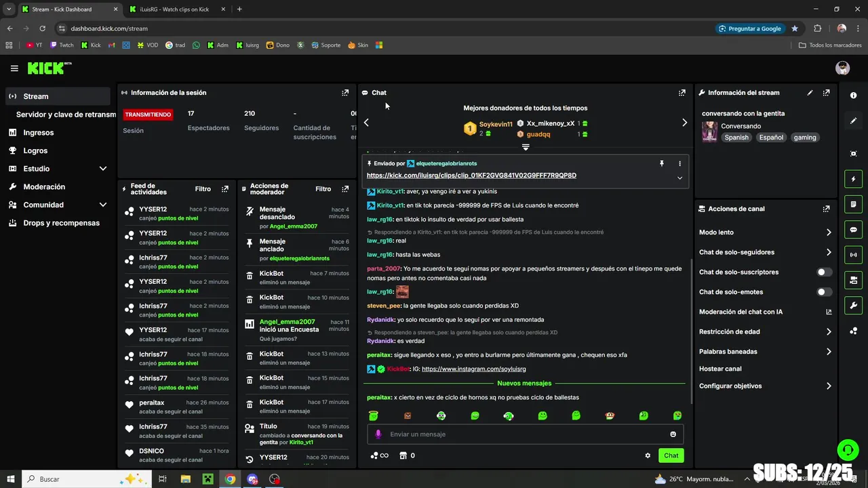Open the green support headset bubble
868x488 pixels.
coord(847,449)
